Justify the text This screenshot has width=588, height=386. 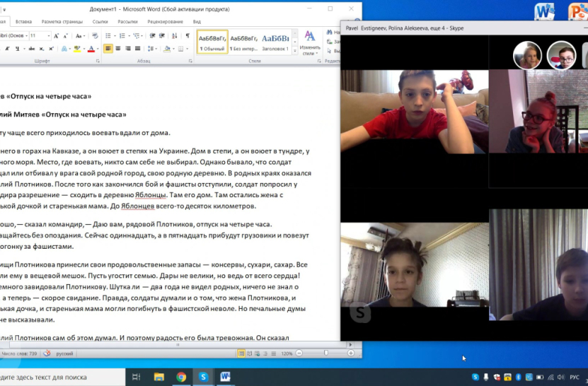click(138, 49)
